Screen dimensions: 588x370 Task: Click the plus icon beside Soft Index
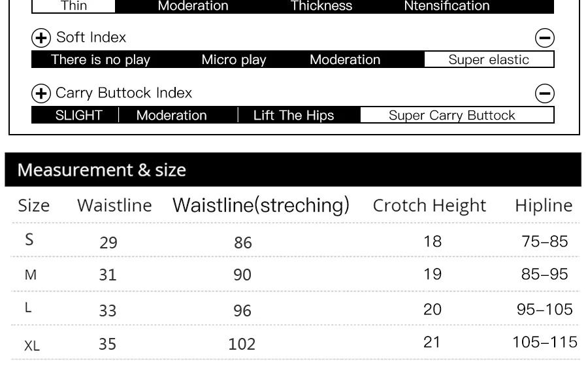pyautogui.click(x=41, y=38)
